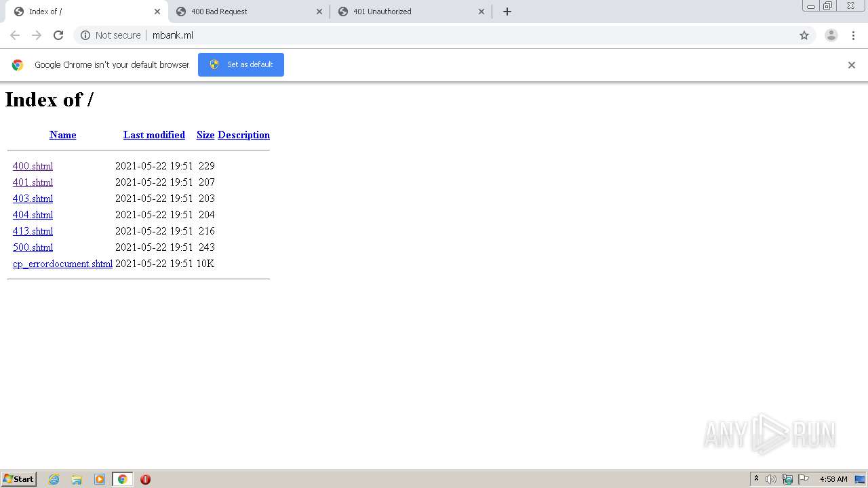Viewport: 868px width, 488px height.
Task: Dismiss the default browser info bar
Action: click(852, 65)
